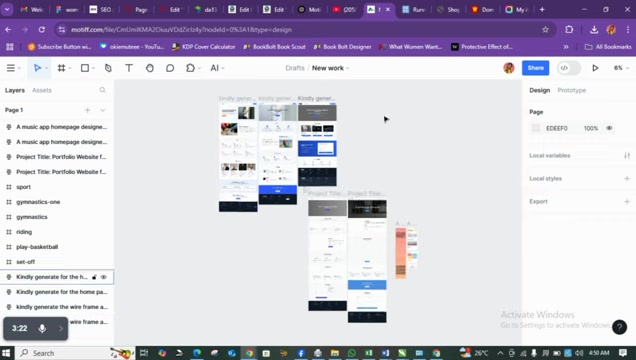This screenshot has height=360, width=636.
Task: Open a new browser tab
Action: [542, 9]
